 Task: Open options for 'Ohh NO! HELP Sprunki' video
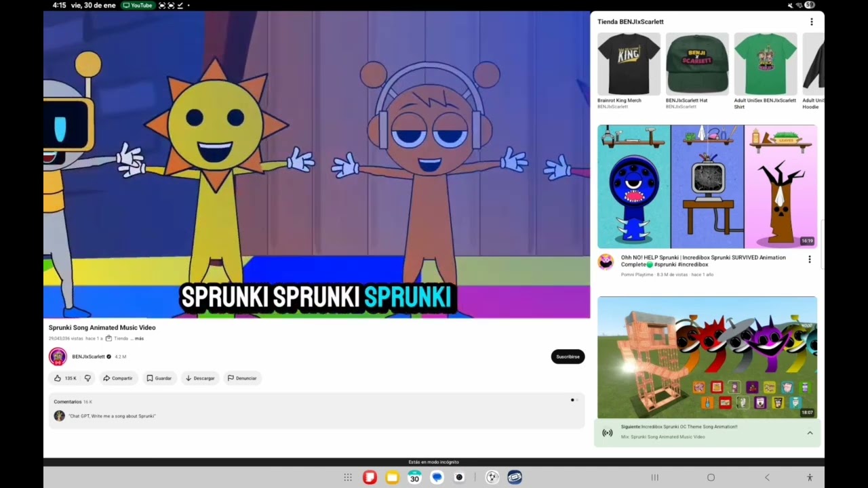(x=809, y=259)
